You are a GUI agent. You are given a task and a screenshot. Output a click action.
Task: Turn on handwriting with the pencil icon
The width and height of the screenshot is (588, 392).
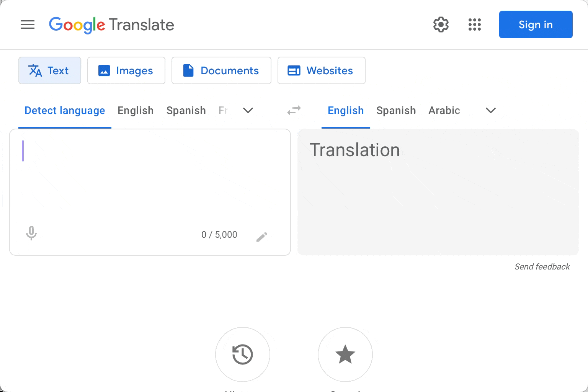click(262, 237)
